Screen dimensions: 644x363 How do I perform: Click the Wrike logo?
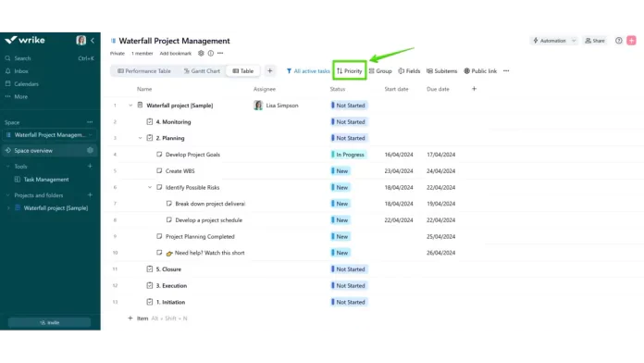click(x=25, y=40)
